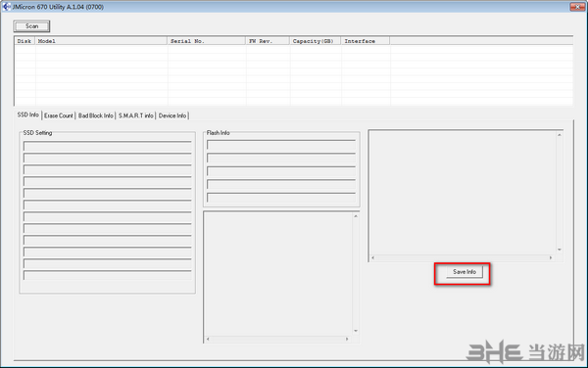
Task: Click the Serial No. column header
Action: (207, 41)
